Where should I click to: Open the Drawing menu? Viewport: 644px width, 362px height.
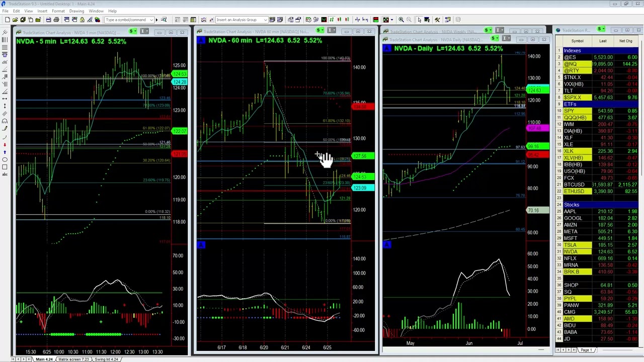pyautogui.click(x=76, y=11)
